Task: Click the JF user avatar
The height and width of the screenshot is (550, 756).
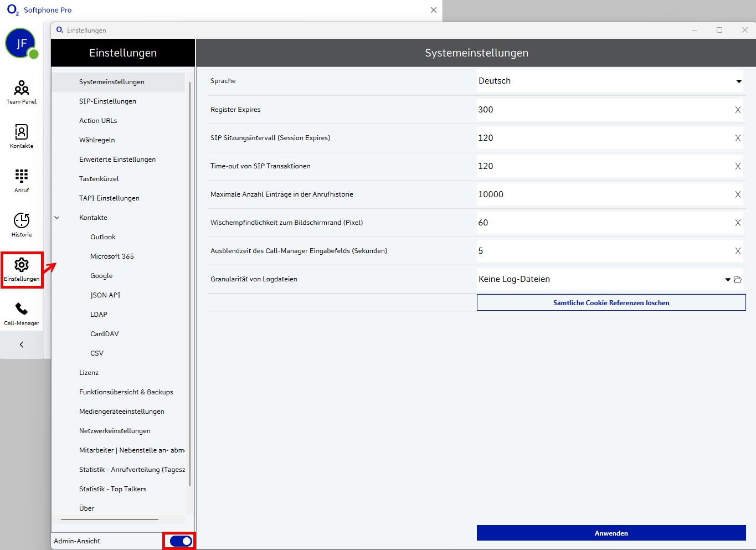Action: tap(20, 43)
